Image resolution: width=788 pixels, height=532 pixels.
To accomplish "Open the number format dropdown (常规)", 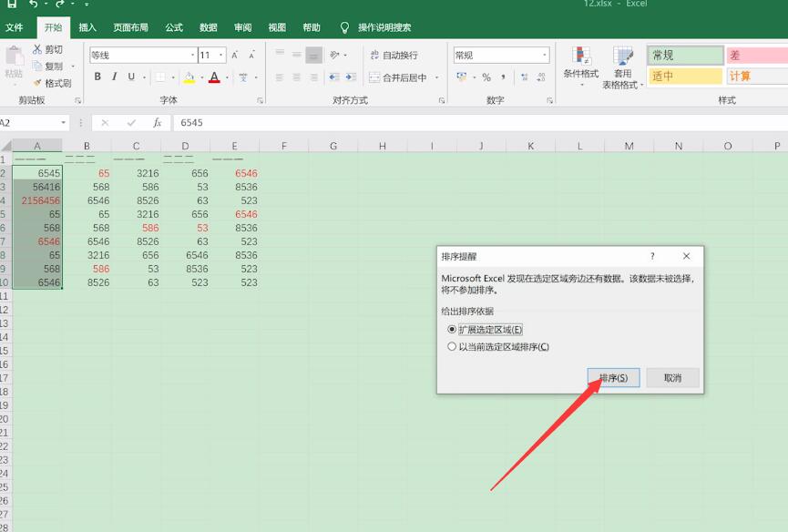I will [x=545, y=56].
